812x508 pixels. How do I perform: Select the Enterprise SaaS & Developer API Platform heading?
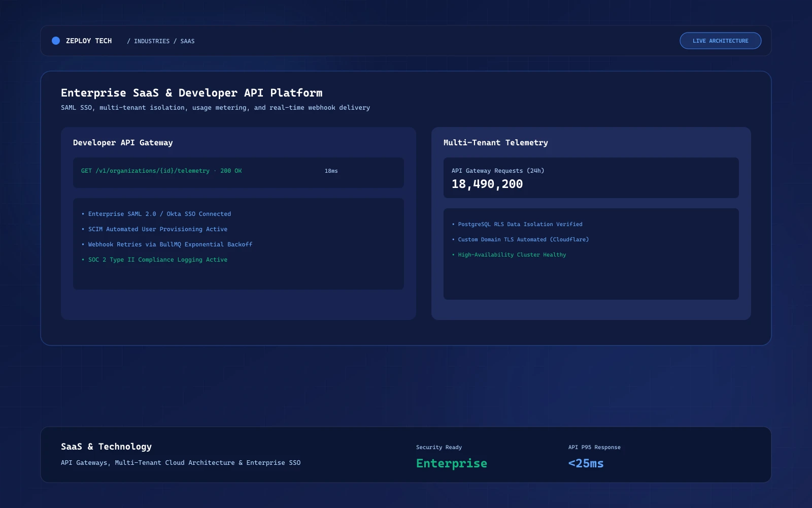coord(192,93)
